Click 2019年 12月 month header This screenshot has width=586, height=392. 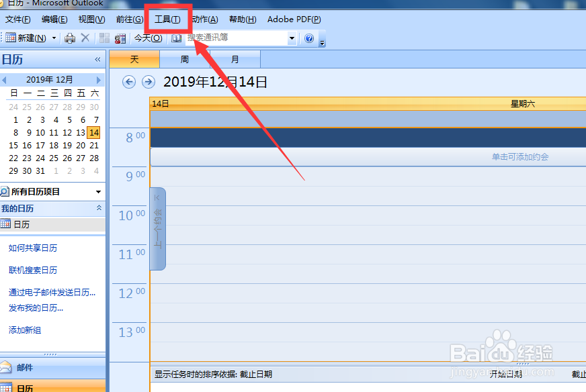(49, 79)
